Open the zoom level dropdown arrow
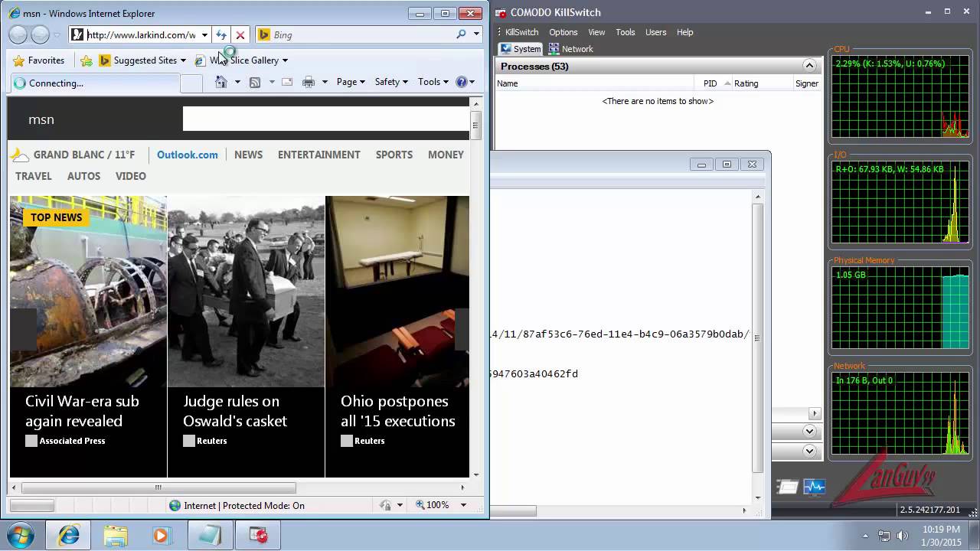The height and width of the screenshot is (551, 980). pyautogui.click(x=463, y=505)
